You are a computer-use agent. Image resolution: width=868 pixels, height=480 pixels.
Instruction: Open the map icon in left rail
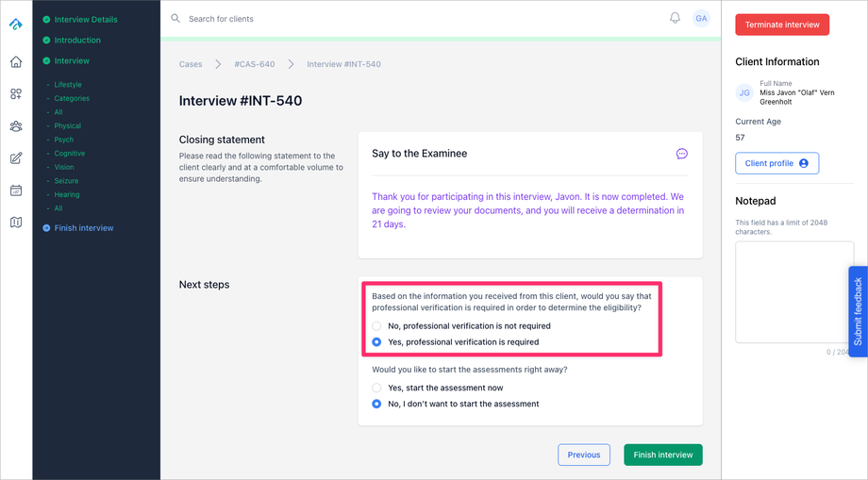(x=16, y=223)
